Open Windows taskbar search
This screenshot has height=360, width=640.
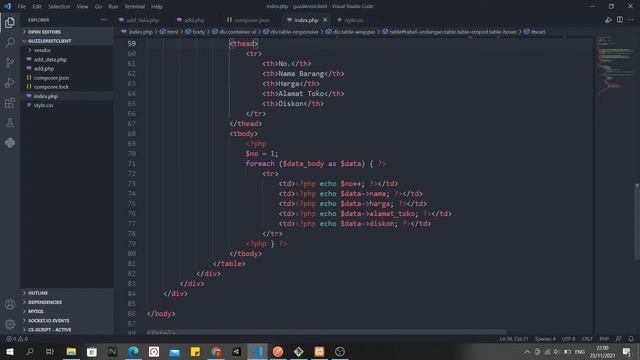(30, 351)
